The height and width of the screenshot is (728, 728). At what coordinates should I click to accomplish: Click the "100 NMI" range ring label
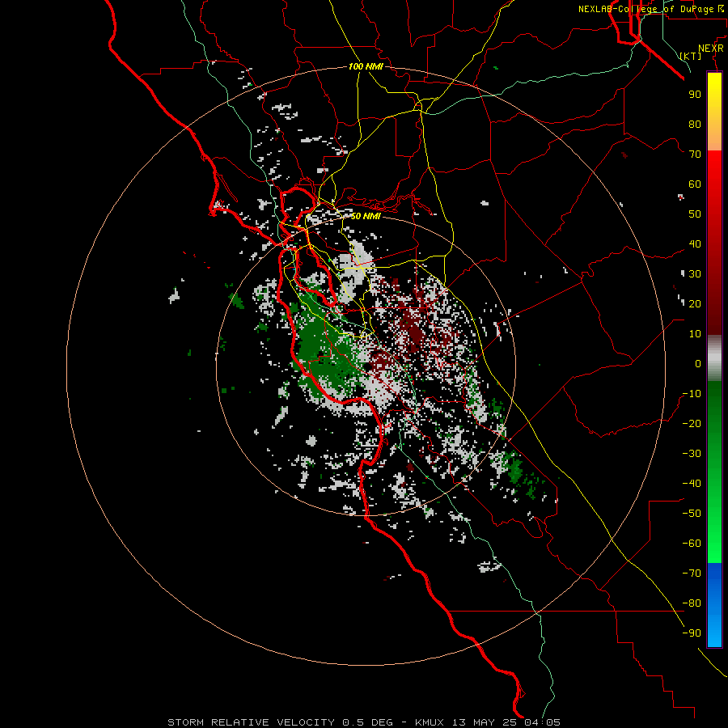[x=366, y=66]
